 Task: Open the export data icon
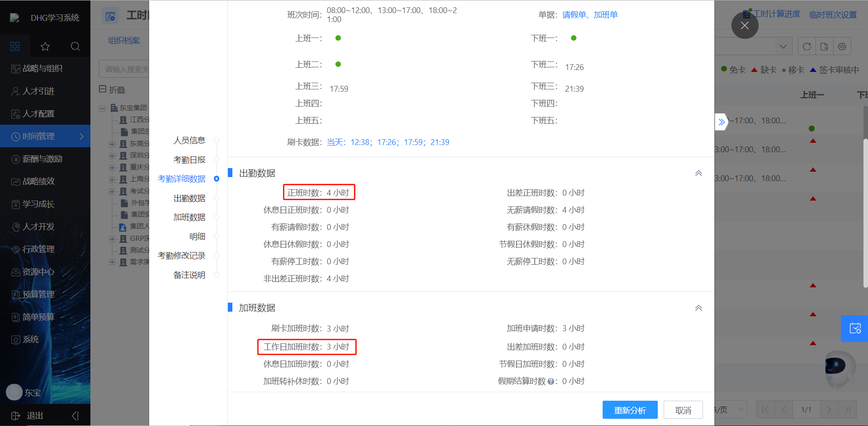point(824,46)
